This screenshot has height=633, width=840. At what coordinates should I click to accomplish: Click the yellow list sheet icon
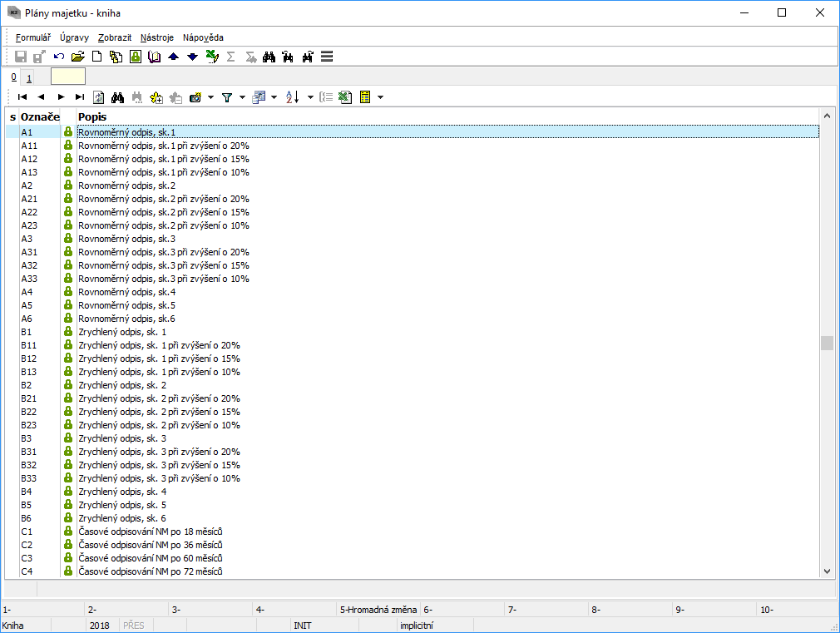pos(365,97)
